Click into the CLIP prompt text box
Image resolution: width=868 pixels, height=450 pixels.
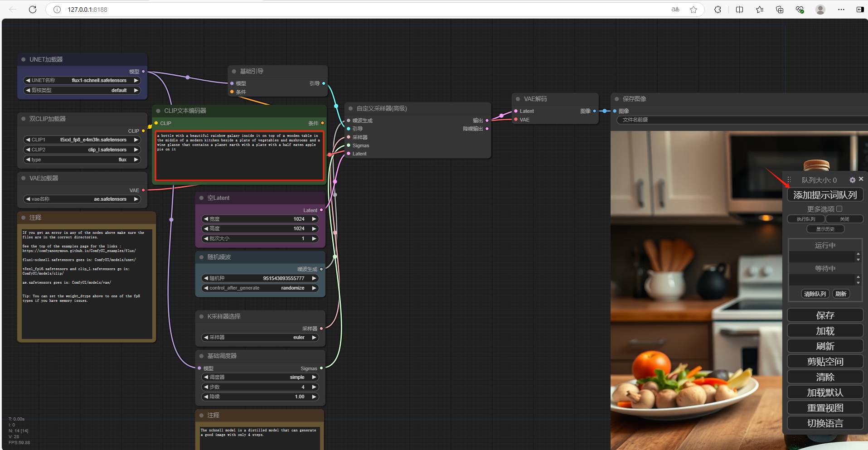pyautogui.click(x=239, y=156)
